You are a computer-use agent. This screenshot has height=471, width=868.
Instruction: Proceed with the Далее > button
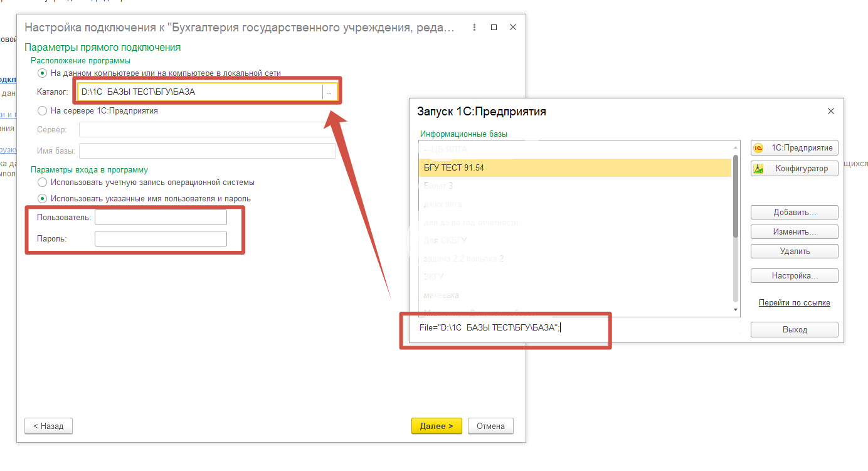pos(437,426)
